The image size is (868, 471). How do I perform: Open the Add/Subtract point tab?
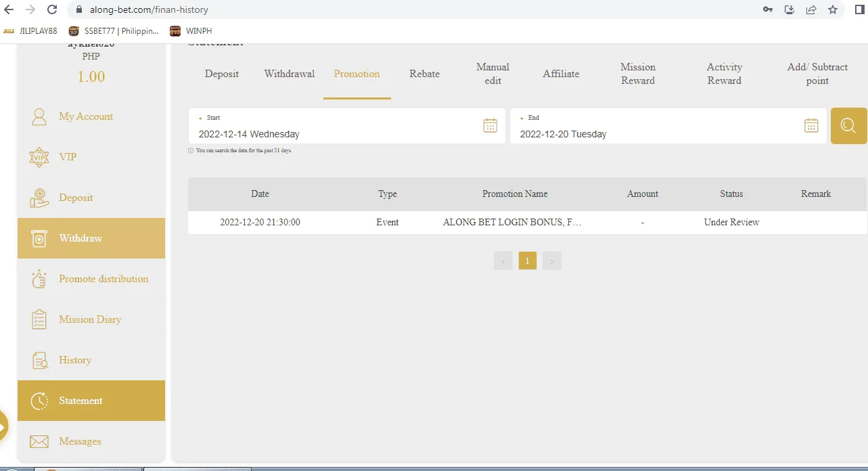point(817,74)
